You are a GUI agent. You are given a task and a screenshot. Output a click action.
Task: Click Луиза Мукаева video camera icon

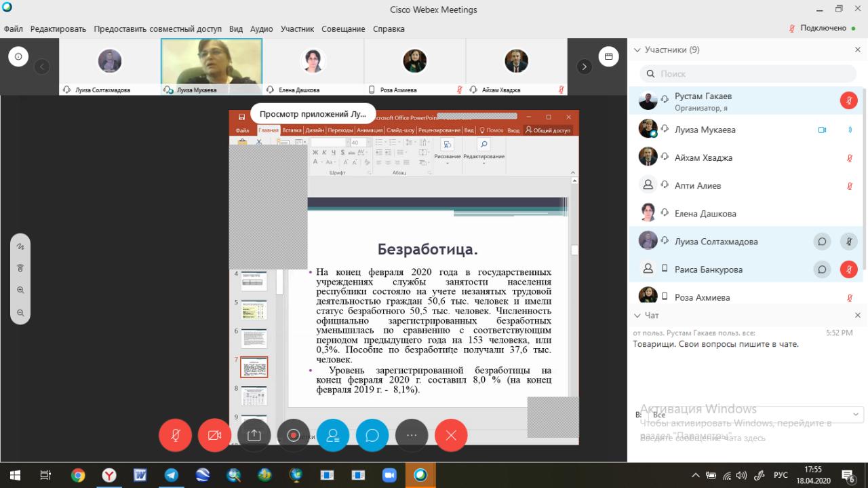click(x=822, y=130)
